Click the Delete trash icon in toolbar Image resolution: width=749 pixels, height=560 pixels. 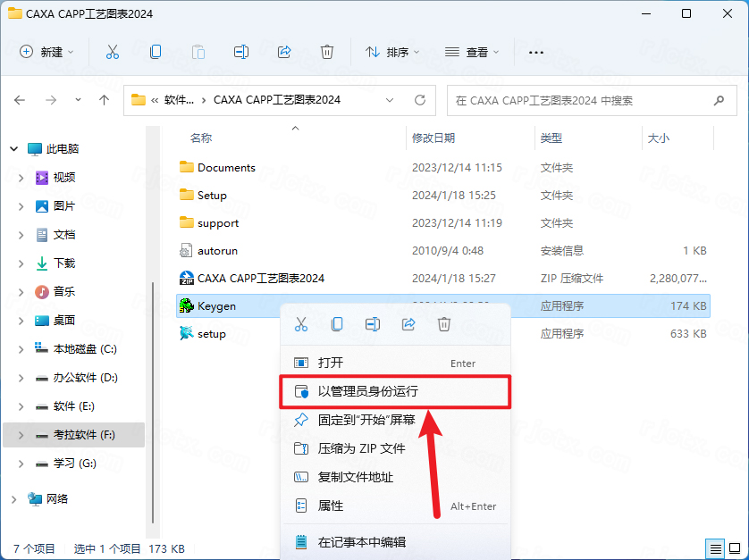pyautogui.click(x=327, y=52)
